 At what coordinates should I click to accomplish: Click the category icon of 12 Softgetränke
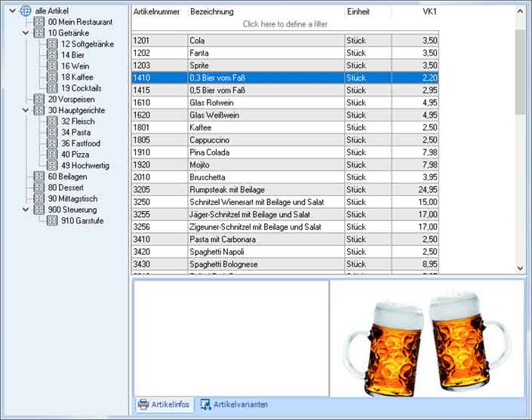tap(52, 44)
